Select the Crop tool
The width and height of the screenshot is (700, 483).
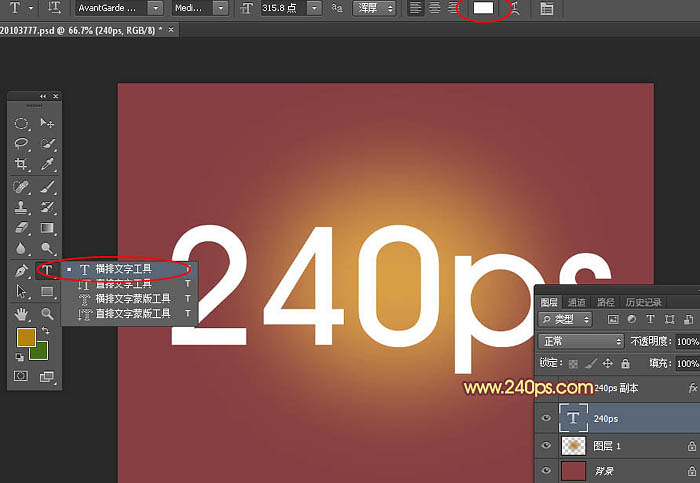tap(21, 164)
